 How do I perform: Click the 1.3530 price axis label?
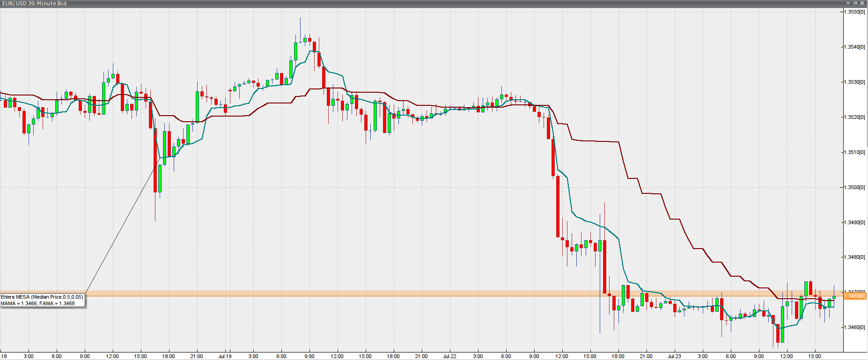tap(855, 82)
